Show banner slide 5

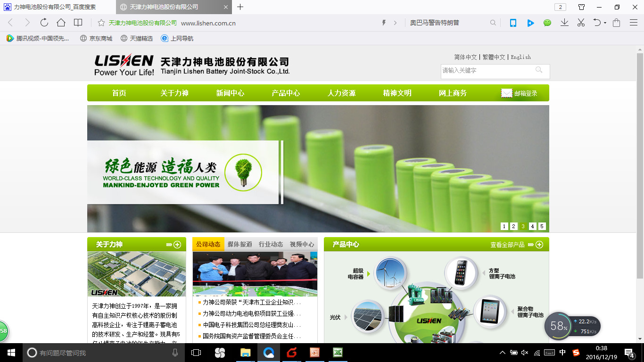542,226
